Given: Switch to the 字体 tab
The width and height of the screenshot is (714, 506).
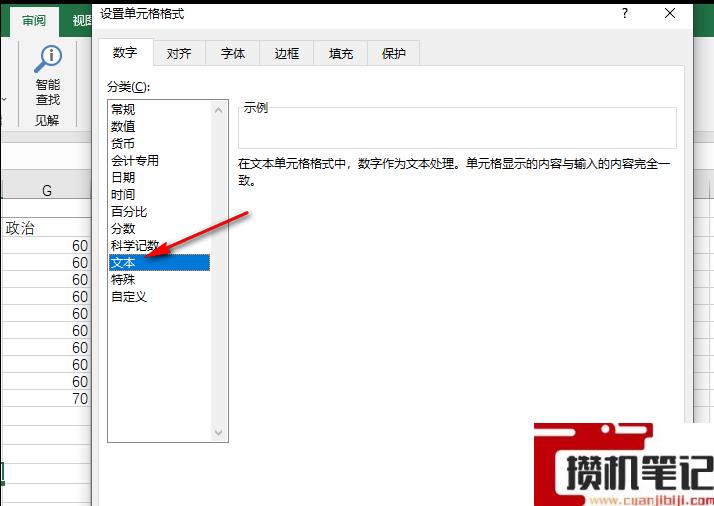Looking at the screenshot, I should click(233, 54).
